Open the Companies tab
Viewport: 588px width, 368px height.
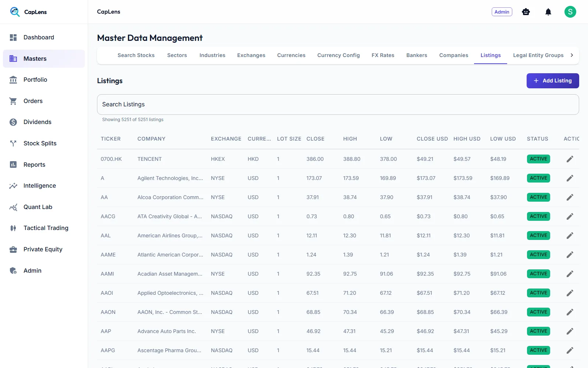[454, 55]
